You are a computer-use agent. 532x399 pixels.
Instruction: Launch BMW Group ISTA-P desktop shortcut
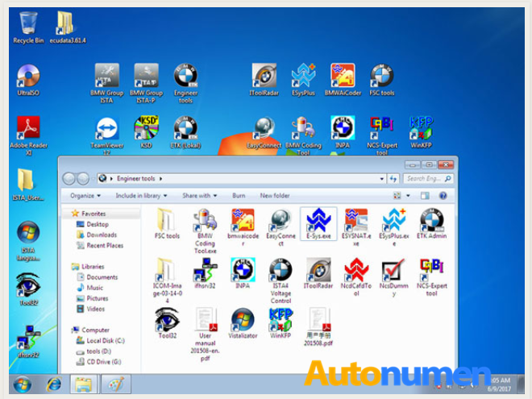[x=146, y=84]
